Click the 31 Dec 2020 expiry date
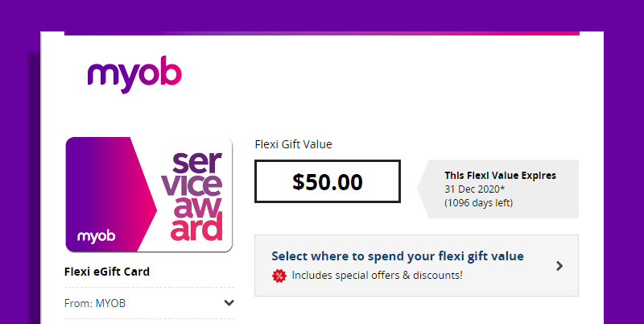 tap(474, 189)
